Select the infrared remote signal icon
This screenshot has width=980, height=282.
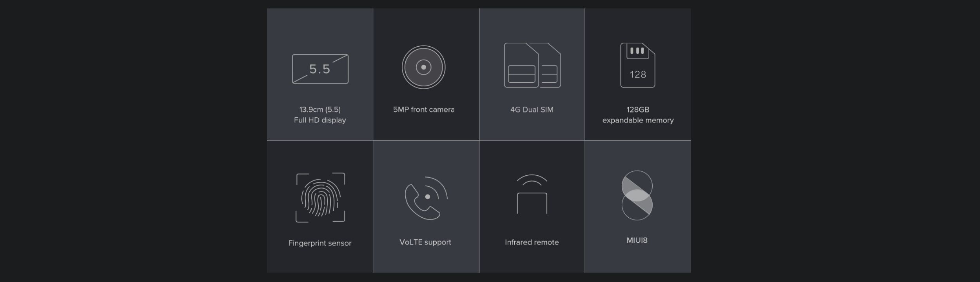click(x=532, y=194)
